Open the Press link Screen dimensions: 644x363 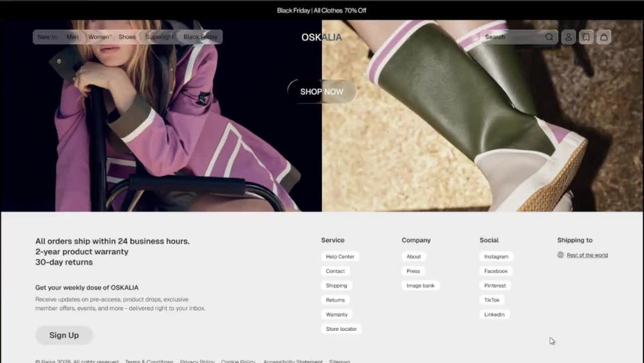click(x=413, y=271)
